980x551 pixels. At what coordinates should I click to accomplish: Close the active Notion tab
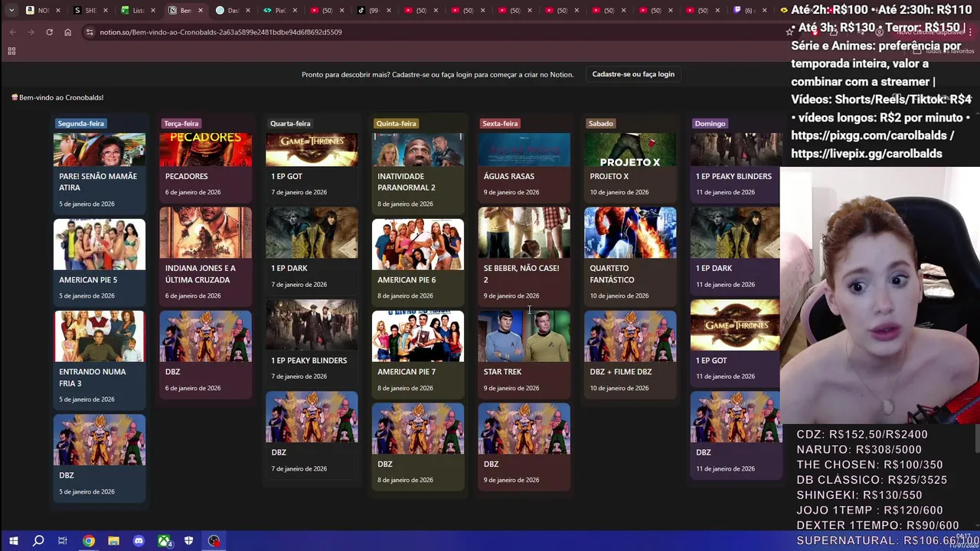click(x=201, y=10)
